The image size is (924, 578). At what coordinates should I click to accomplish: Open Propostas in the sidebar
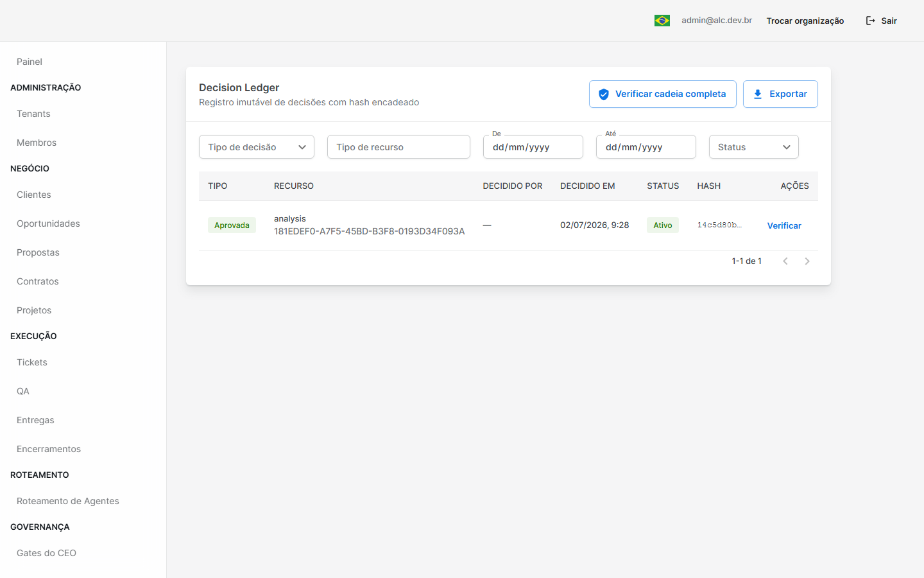(x=38, y=252)
